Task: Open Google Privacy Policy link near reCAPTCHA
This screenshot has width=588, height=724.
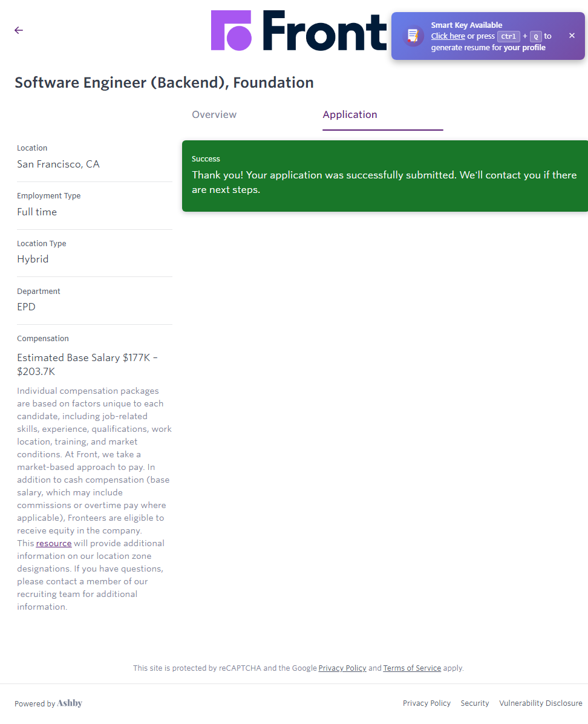Action: pyautogui.click(x=342, y=668)
